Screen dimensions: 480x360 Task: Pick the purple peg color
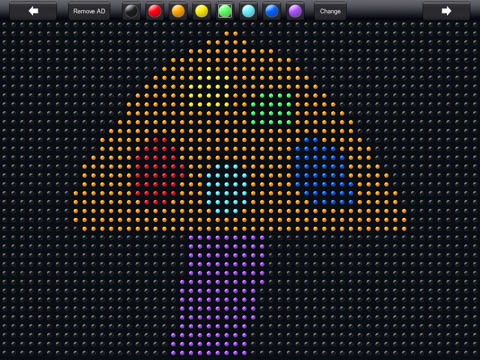pos(295,11)
